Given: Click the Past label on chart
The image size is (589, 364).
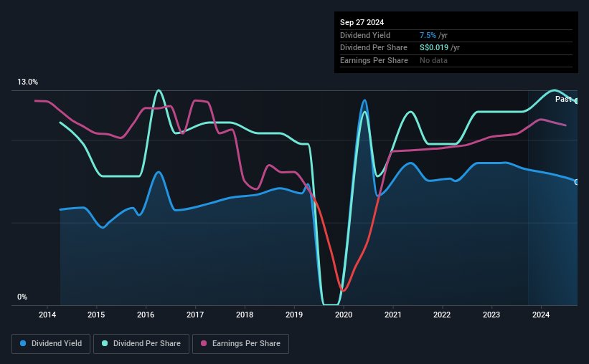Looking at the screenshot, I should (563, 99).
